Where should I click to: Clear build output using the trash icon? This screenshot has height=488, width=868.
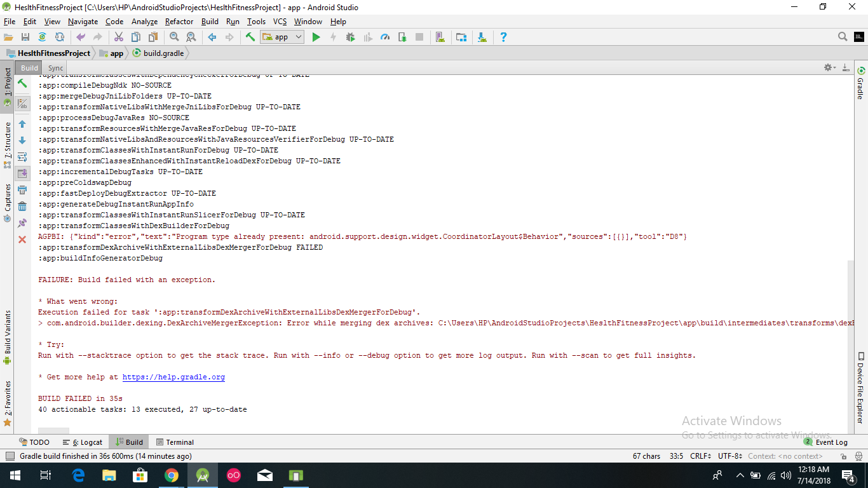point(22,206)
